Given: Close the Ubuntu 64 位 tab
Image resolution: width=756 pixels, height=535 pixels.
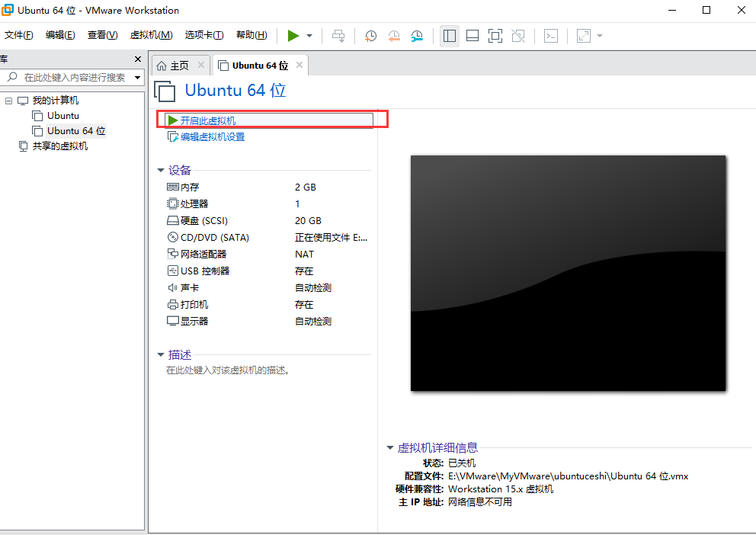Looking at the screenshot, I should tap(300, 65).
